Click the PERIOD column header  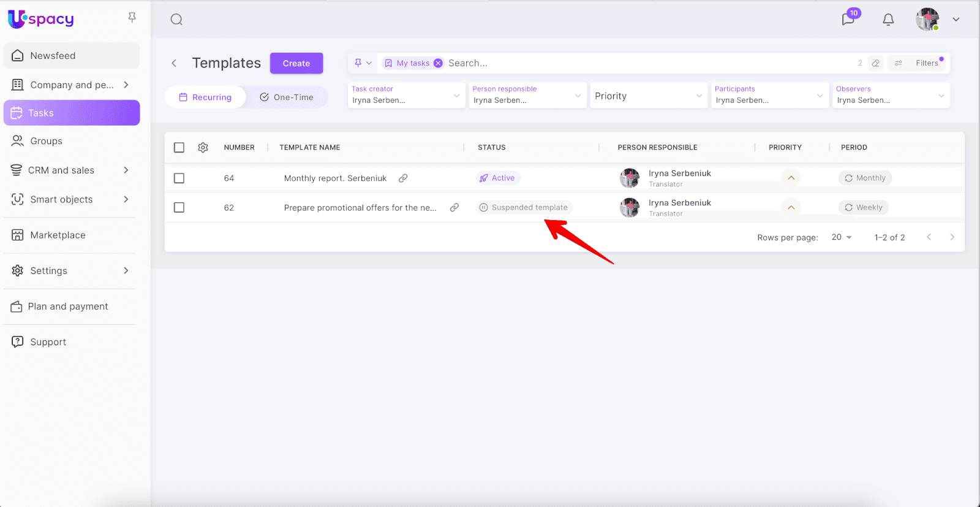click(854, 147)
